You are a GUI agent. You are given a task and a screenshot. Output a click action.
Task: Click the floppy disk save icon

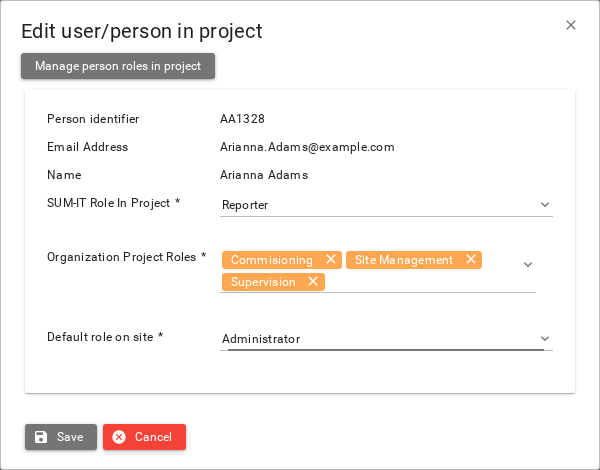point(41,437)
